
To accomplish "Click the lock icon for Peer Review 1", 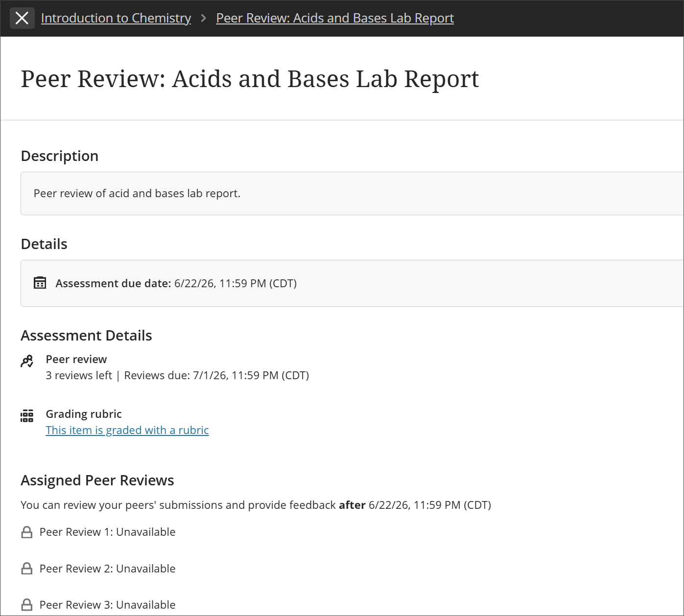I will pos(27,532).
